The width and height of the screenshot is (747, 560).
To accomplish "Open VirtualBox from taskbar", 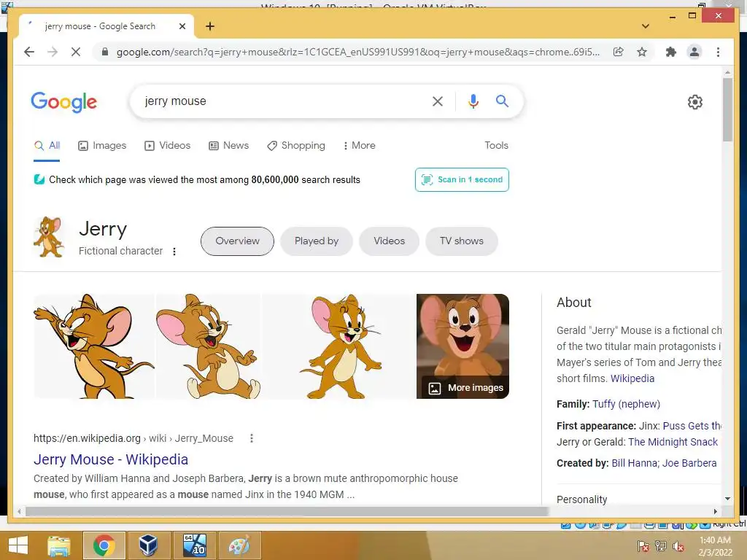I will (148, 545).
